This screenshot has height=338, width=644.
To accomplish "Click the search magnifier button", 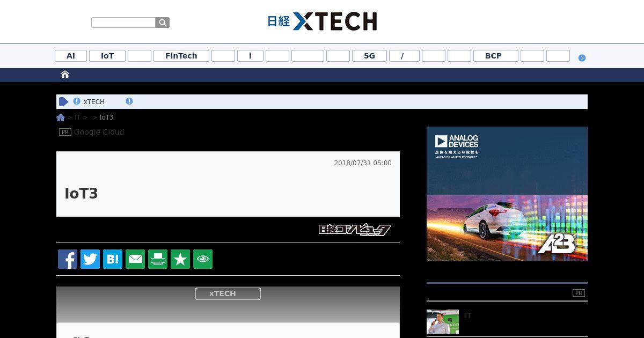I will pyautogui.click(x=163, y=23).
